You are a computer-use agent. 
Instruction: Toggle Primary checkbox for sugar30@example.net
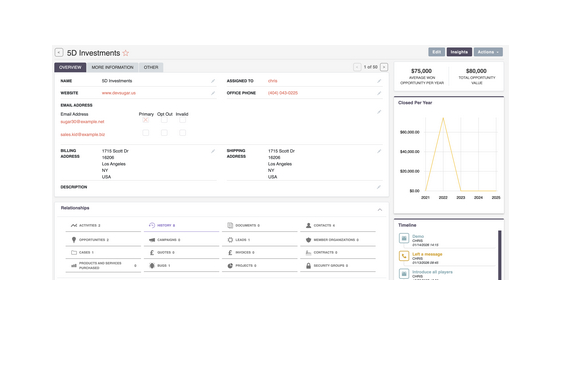(x=146, y=120)
